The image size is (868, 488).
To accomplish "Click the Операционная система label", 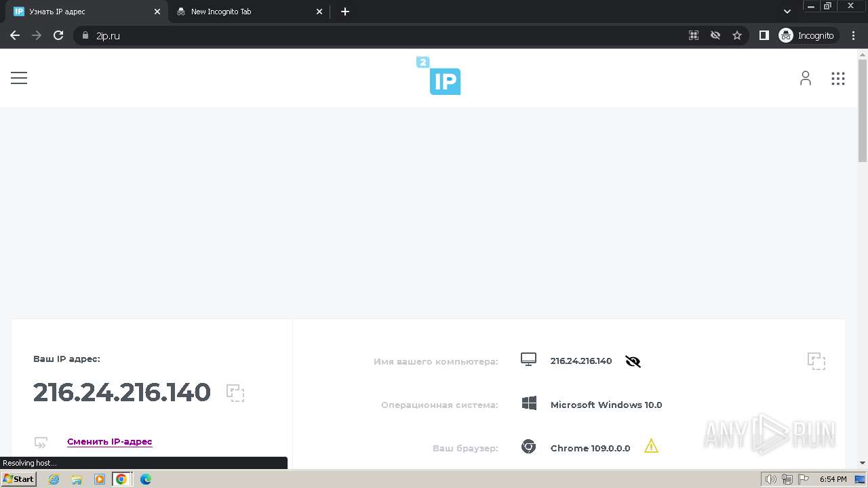I will click(439, 405).
